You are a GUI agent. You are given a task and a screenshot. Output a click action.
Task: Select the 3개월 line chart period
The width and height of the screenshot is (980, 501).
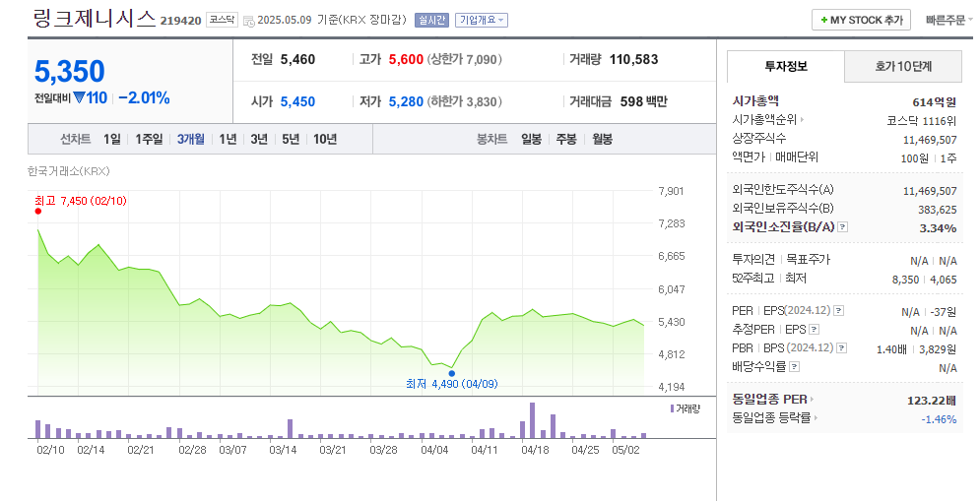tap(191, 139)
